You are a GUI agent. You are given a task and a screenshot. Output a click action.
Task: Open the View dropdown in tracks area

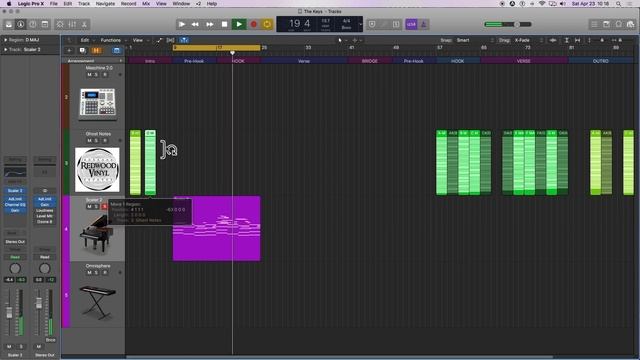coord(140,40)
